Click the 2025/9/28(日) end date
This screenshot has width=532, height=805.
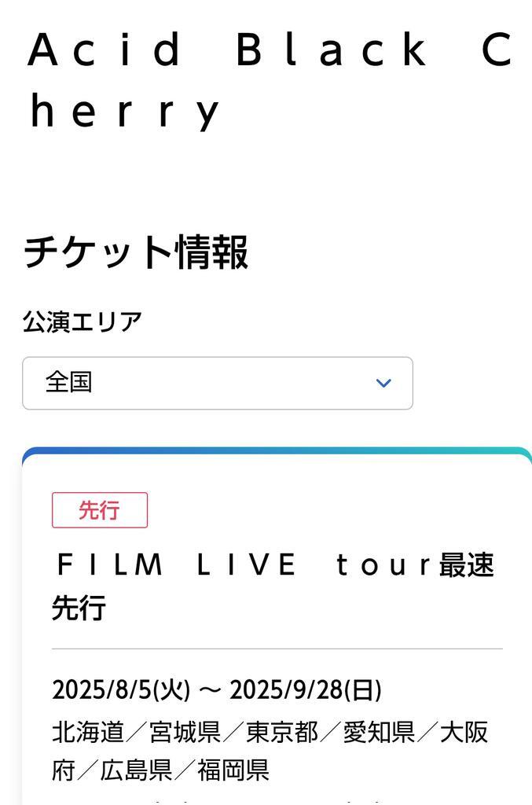pos(305,689)
